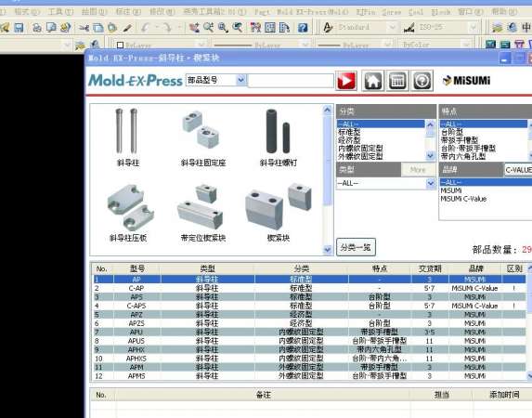Open the ByLayer lineweight dropdown
This screenshot has width=532, height=418.
(x=387, y=45)
